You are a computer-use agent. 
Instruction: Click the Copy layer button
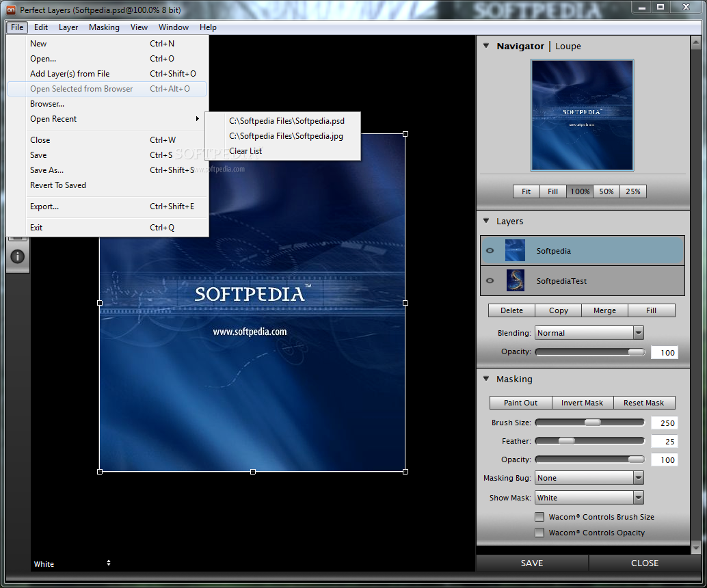558,310
